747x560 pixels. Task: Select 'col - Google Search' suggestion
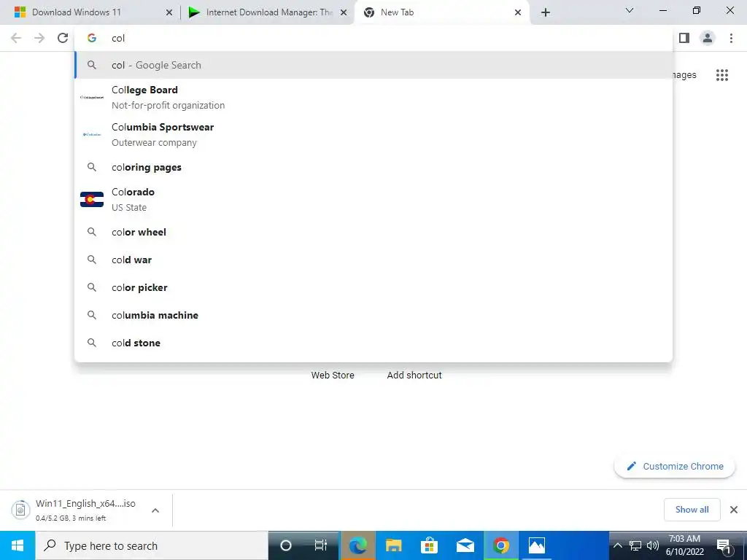tap(373, 65)
